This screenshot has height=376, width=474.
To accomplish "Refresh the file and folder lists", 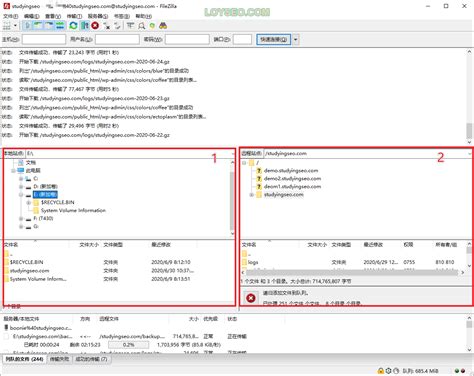I will (x=73, y=26).
